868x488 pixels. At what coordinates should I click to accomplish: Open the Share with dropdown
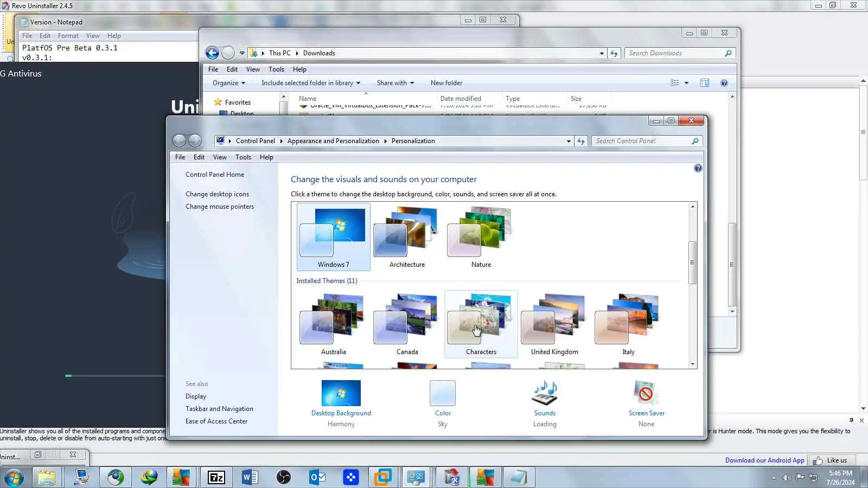point(395,83)
